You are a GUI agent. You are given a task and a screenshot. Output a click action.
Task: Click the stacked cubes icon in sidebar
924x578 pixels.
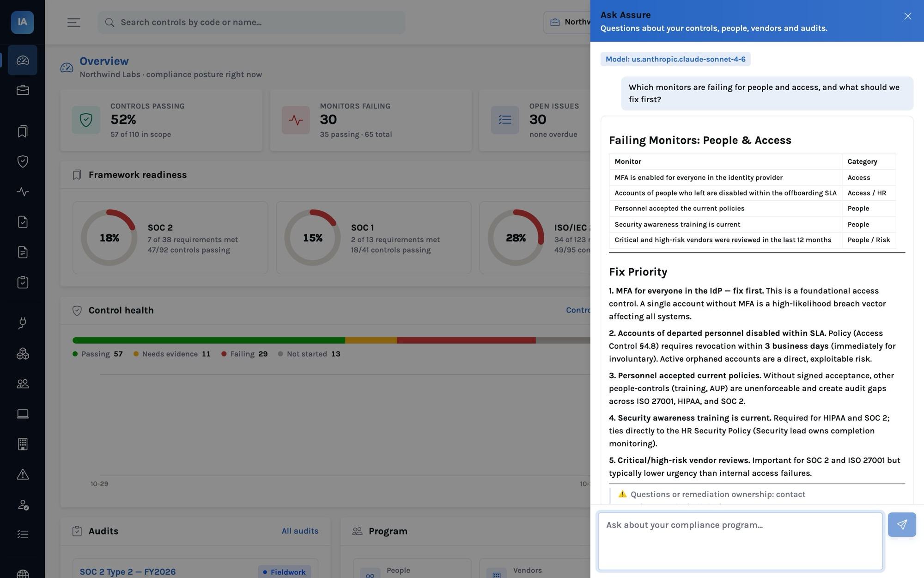point(23,354)
